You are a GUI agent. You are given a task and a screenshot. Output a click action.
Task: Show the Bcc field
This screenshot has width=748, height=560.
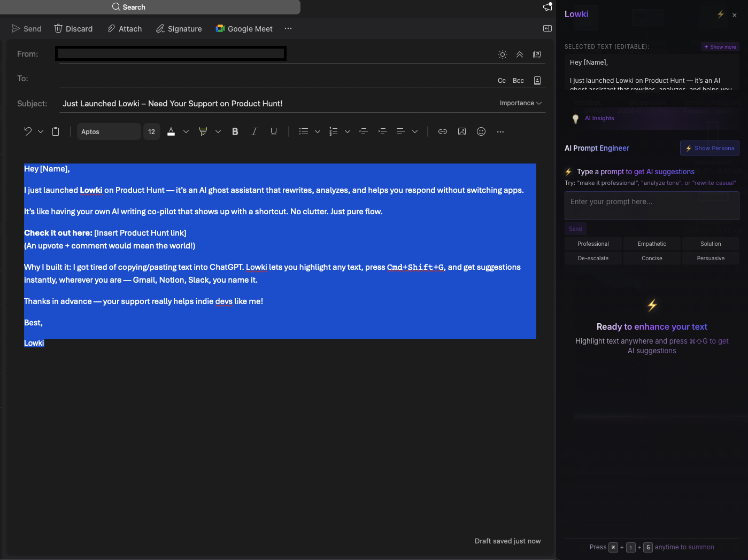point(518,81)
